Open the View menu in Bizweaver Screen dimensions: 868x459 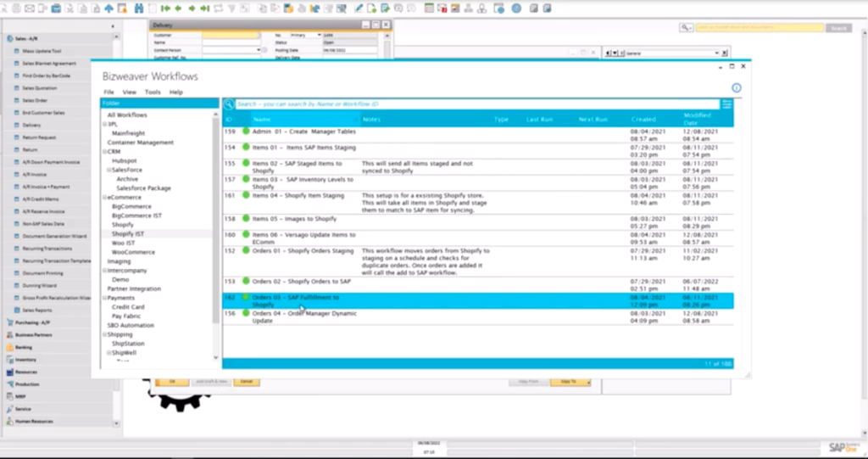pos(130,92)
